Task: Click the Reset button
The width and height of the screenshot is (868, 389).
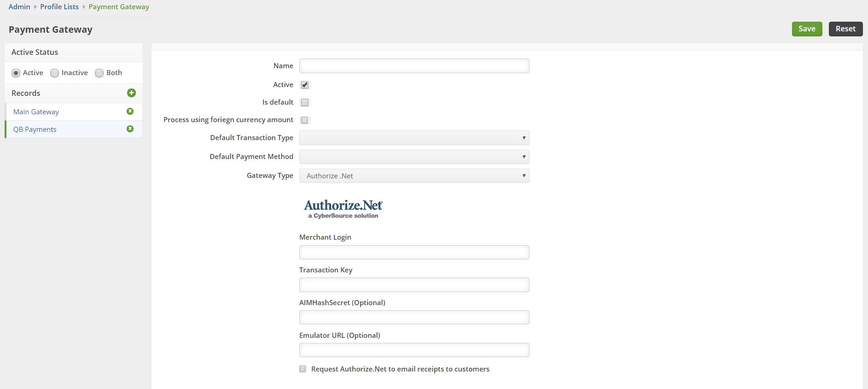Action: point(845,29)
